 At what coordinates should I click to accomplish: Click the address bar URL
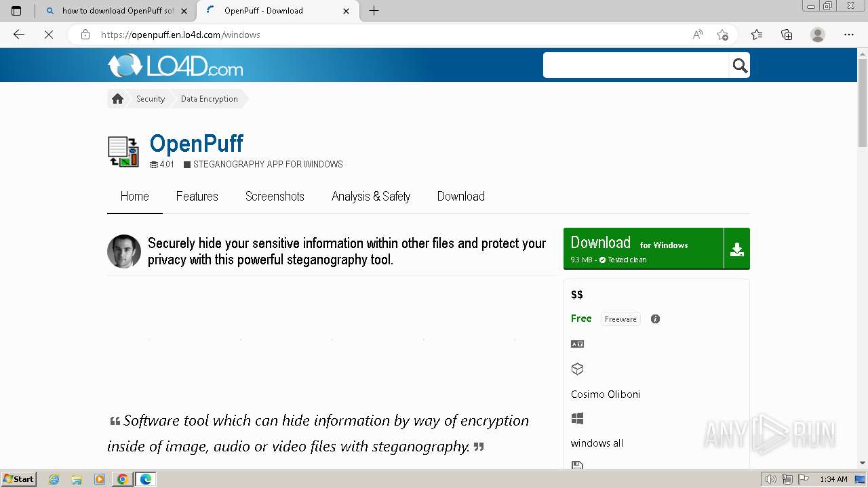180,35
